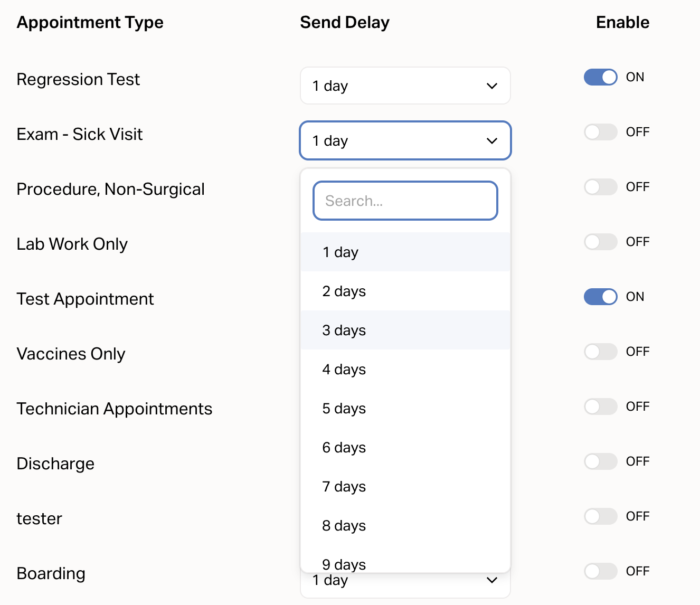The height and width of the screenshot is (605, 700).
Task: Disable the Test Appointment toggle
Action: pyautogui.click(x=600, y=297)
